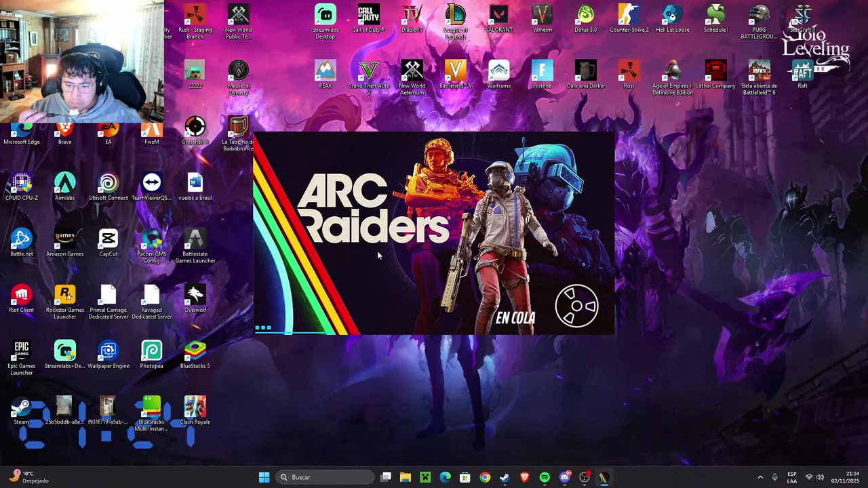Open Primal Carnage Dedicated Server file
Viewport: 868px width, 488px height.
click(x=108, y=302)
